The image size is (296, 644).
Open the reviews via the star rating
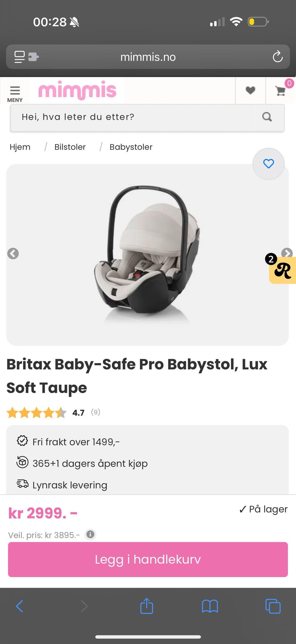(x=37, y=412)
